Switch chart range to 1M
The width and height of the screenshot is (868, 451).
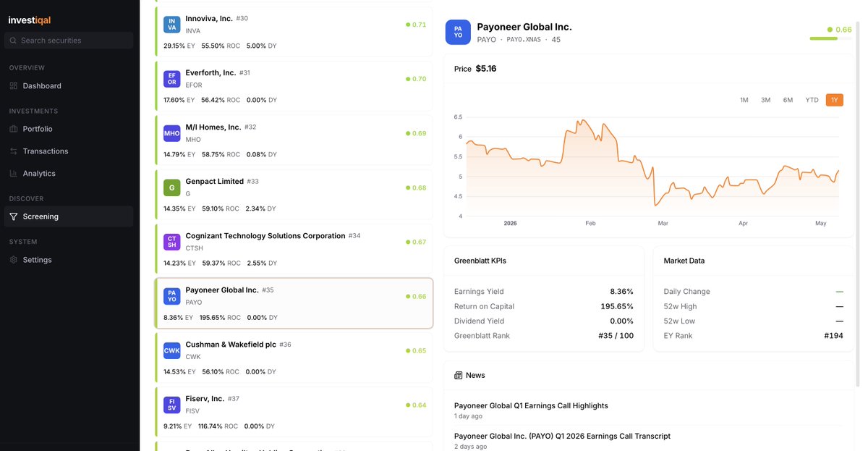coord(744,100)
